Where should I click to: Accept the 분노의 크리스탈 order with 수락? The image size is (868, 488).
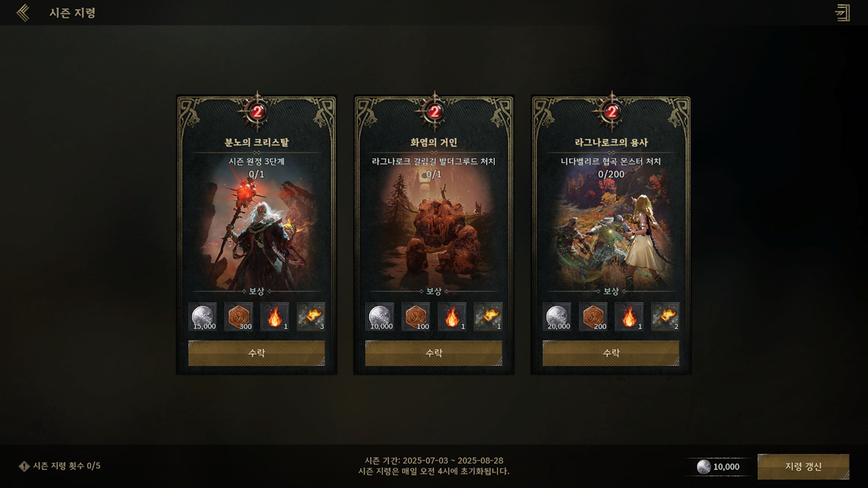click(256, 353)
